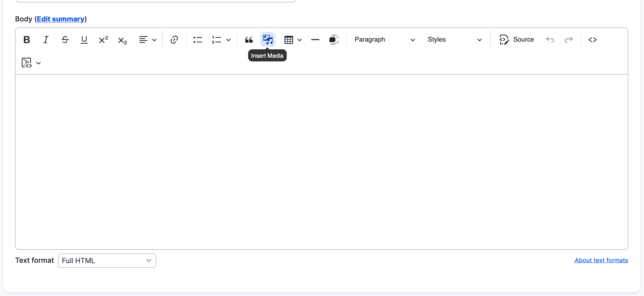Open the Text format Full HTML dropdown
This screenshot has width=644, height=296.
pos(107,261)
